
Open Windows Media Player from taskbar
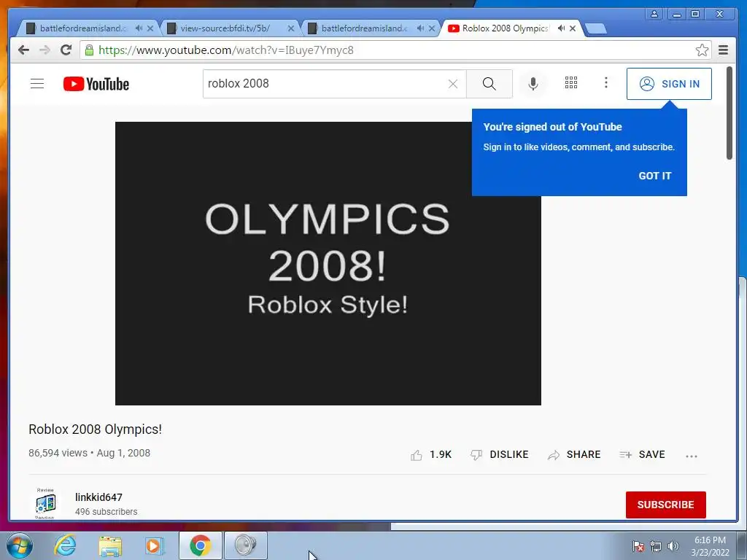tap(154, 545)
